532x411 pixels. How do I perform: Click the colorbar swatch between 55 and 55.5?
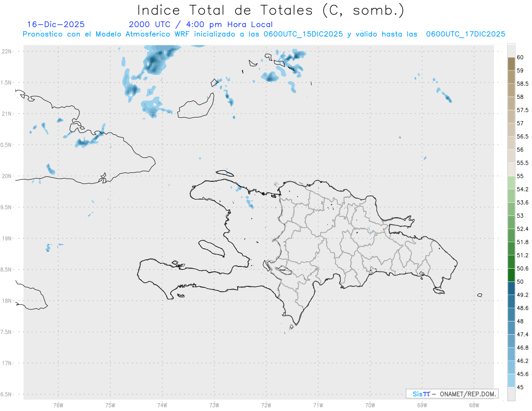point(511,169)
